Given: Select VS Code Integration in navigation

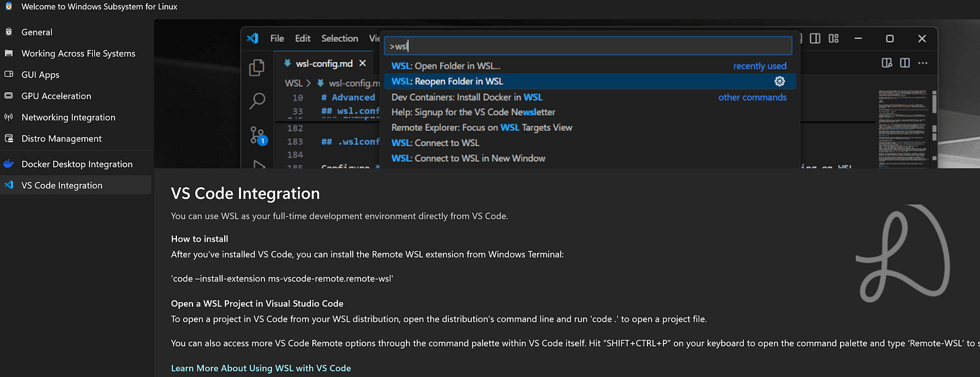Looking at the screenshot, I should point(75,185).
